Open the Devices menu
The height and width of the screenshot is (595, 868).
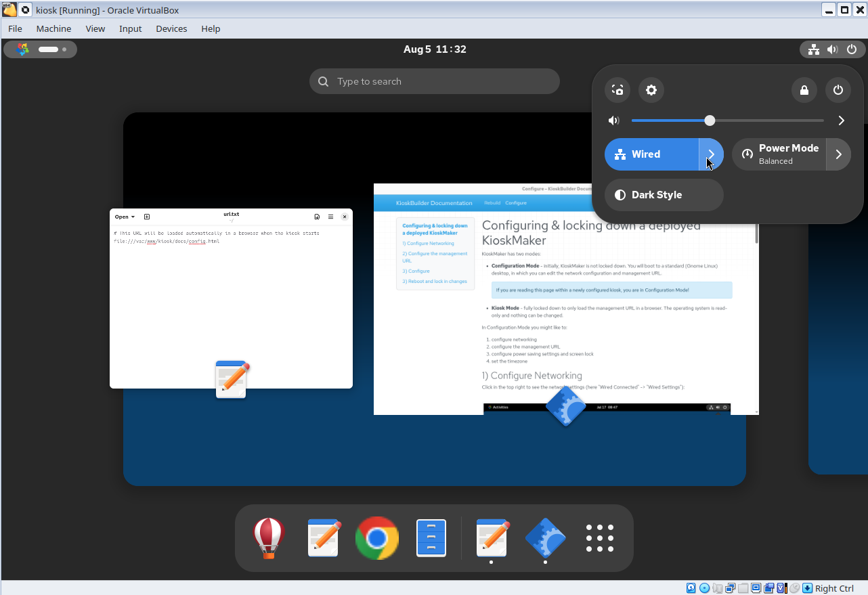[171, 28]
